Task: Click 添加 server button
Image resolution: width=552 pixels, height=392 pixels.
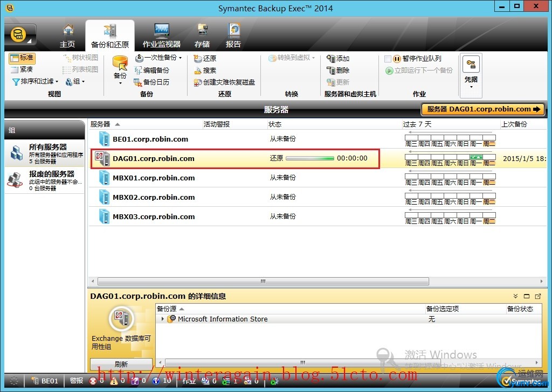Action: (338, 58)
